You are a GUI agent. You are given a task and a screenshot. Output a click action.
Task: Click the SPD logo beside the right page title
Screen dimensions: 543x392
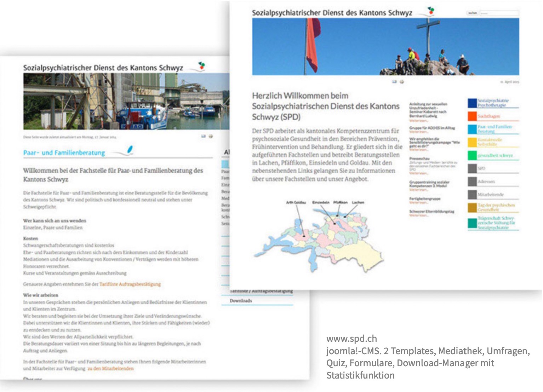430,11
